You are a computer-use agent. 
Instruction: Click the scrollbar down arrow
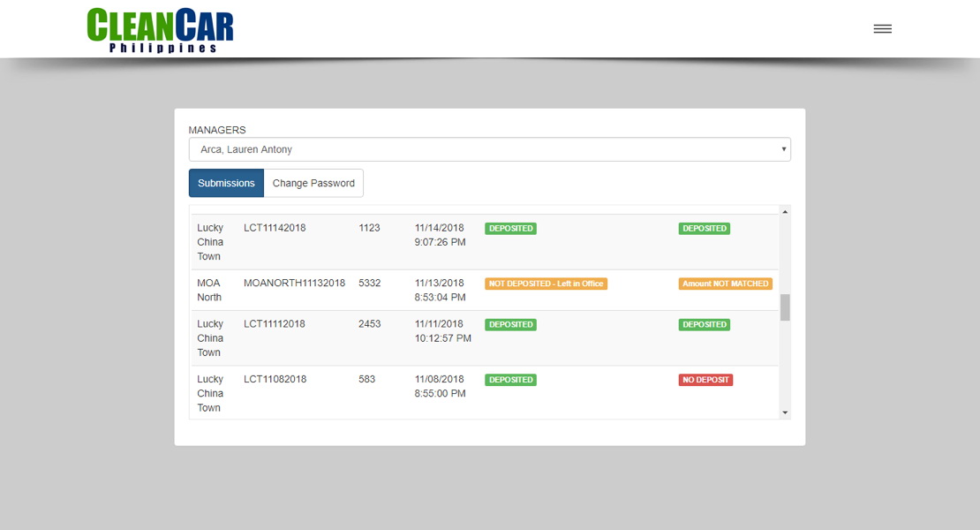point(784,412)
